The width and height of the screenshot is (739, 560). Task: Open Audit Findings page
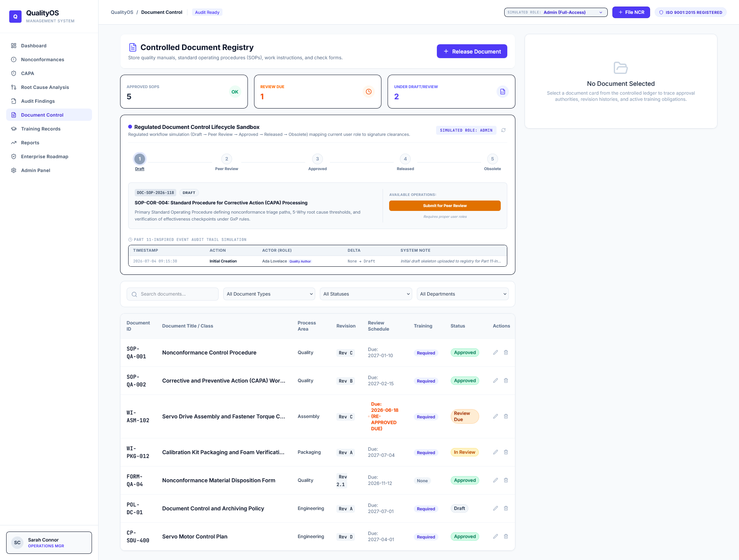click(x=49, y=101)
